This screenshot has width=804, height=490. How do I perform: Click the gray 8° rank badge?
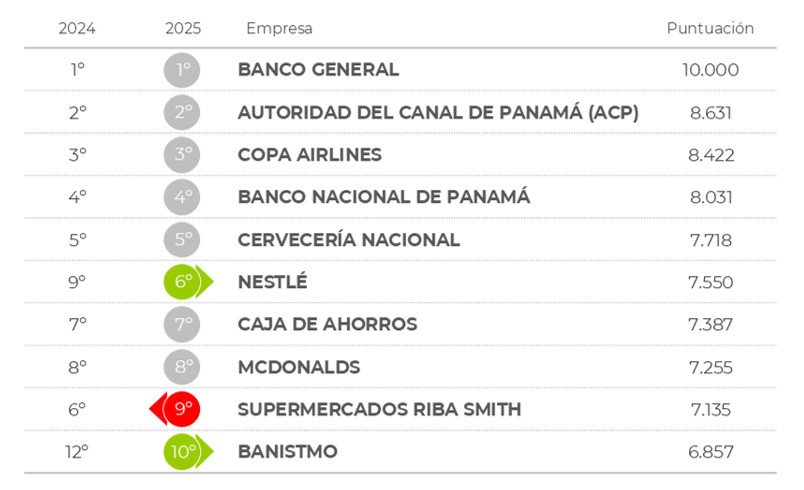point(182,367)
